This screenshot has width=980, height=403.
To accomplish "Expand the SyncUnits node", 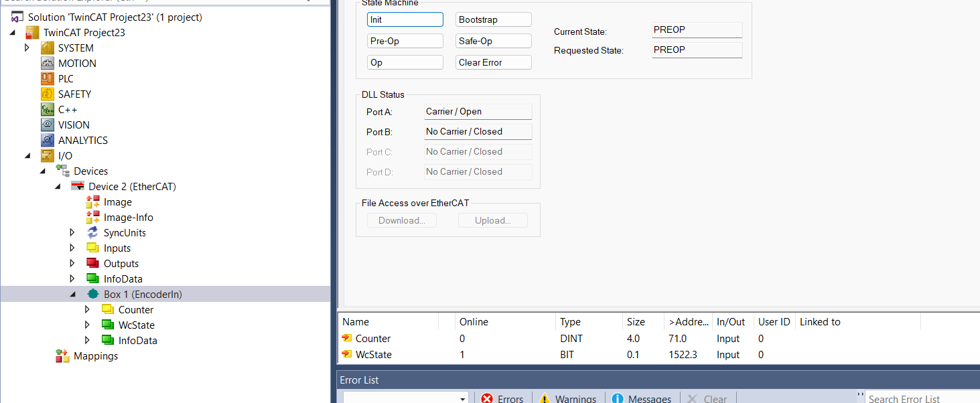I will tap(72, 233).
